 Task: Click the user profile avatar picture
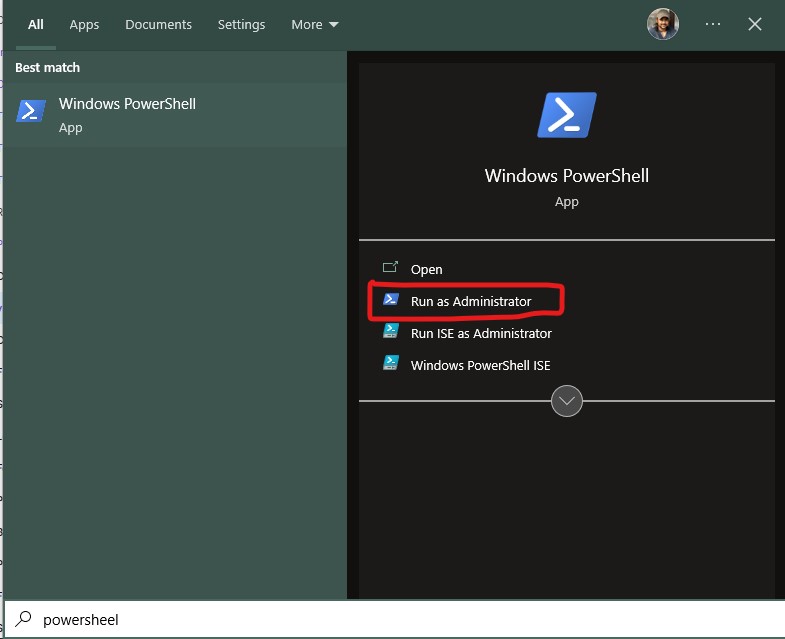(x=663, y=24)
